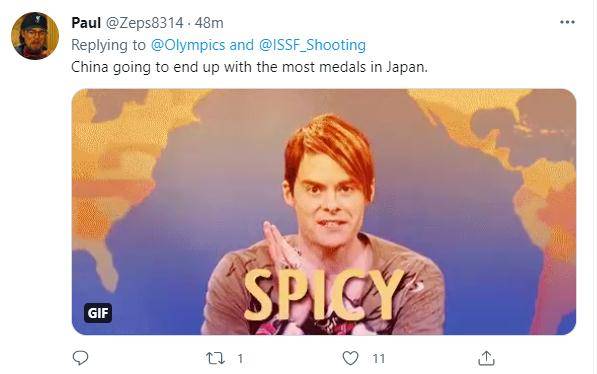The height and width of the screenshot is (374, 597).
Task: Click the 48m timestamp
Action: tap(209, 23)
